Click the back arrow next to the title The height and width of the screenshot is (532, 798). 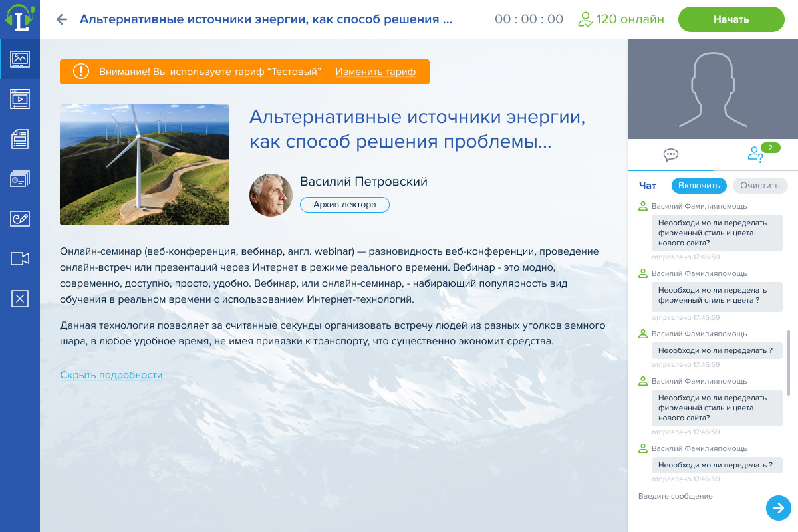pos(62,19)
